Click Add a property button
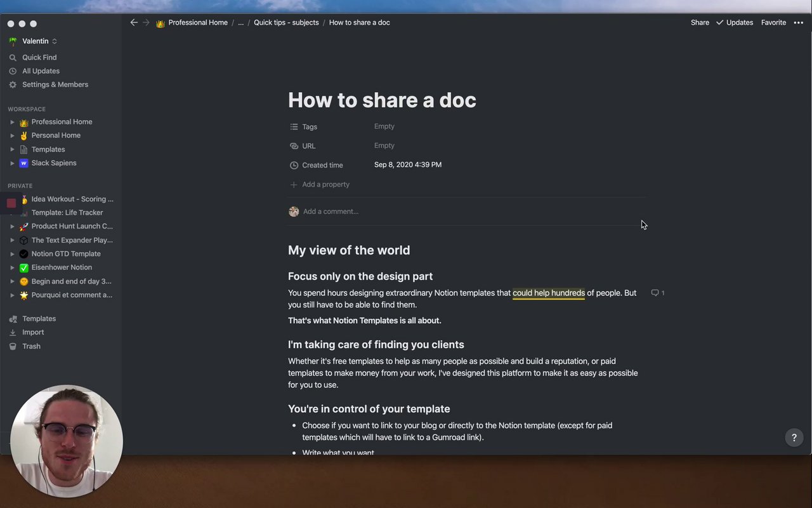This screenshot has width=812, height=508. [x=320, y=185]
